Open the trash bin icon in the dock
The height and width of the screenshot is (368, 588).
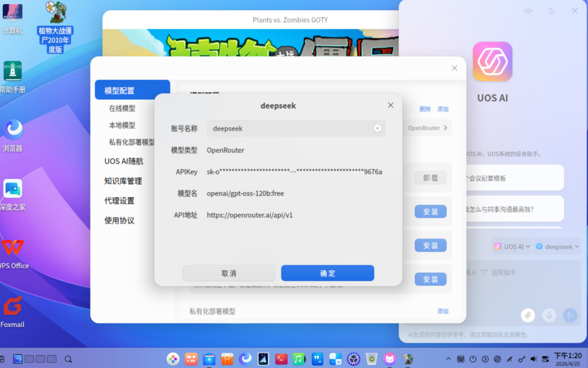coord(371,359)
